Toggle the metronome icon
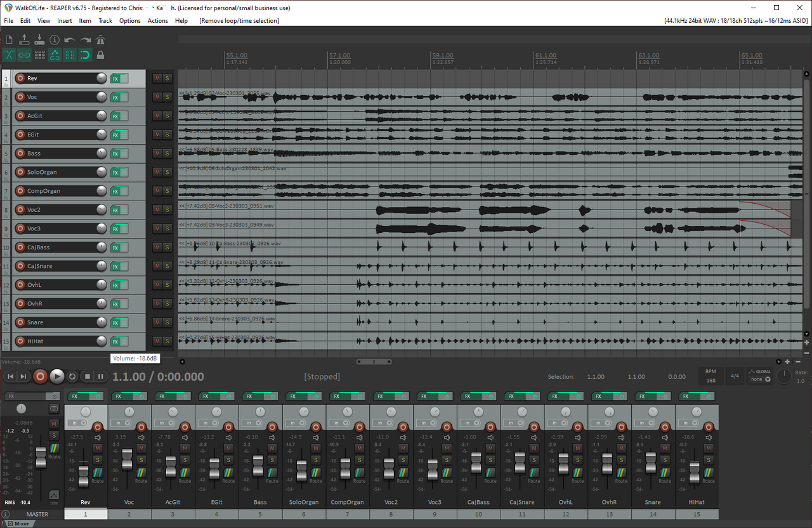812x528 pixels. coord(100,40)
